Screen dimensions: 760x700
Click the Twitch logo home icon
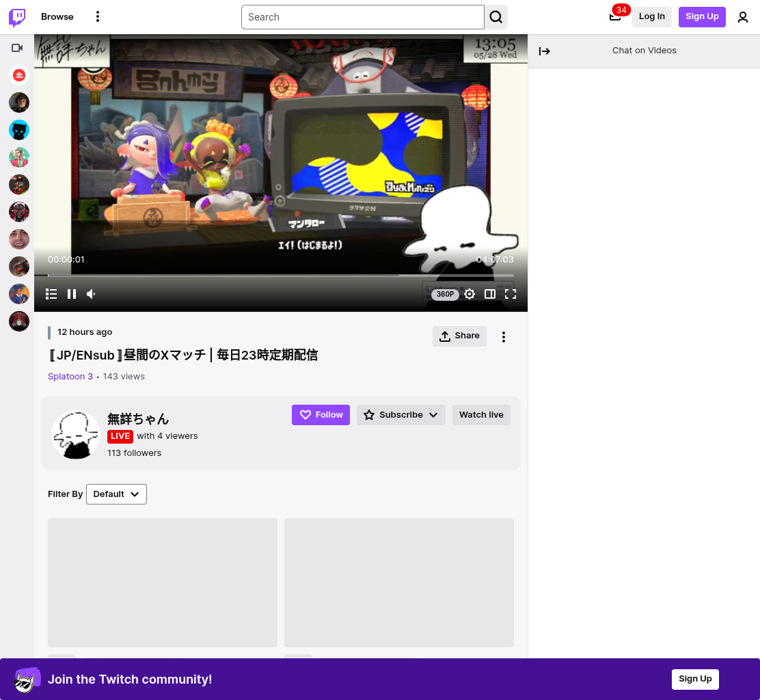point(17,17)
